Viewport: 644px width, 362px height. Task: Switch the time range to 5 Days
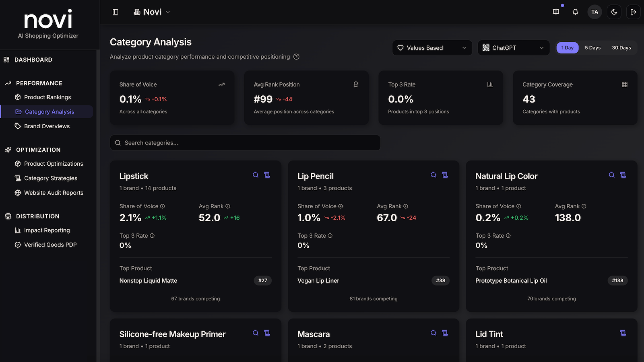[x=592, y=48]
